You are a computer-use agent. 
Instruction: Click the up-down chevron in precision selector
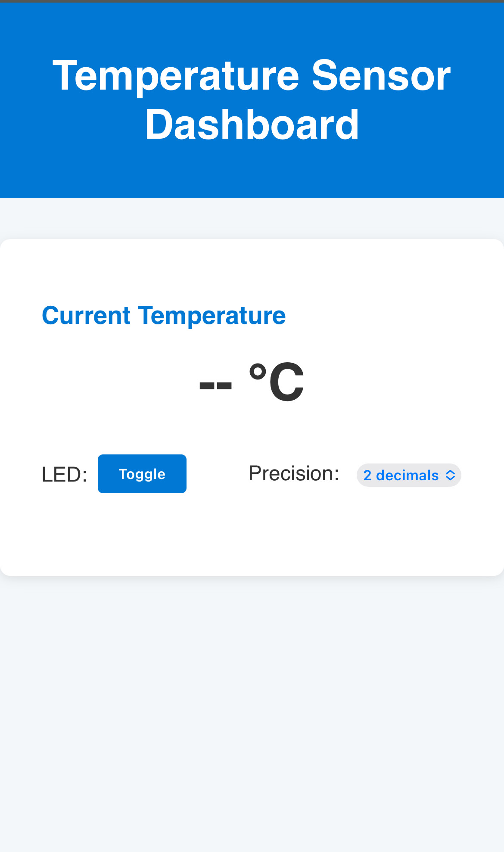(450, 475)
